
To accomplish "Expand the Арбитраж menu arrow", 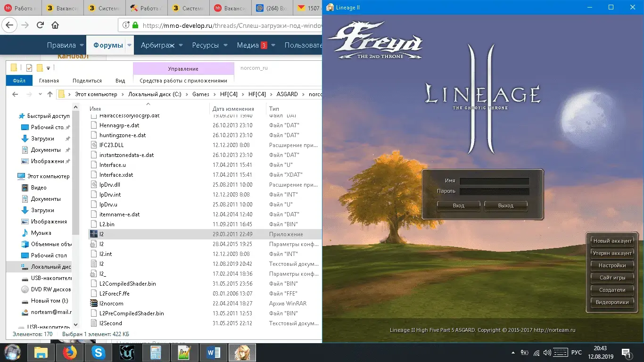I will (181, 45).
